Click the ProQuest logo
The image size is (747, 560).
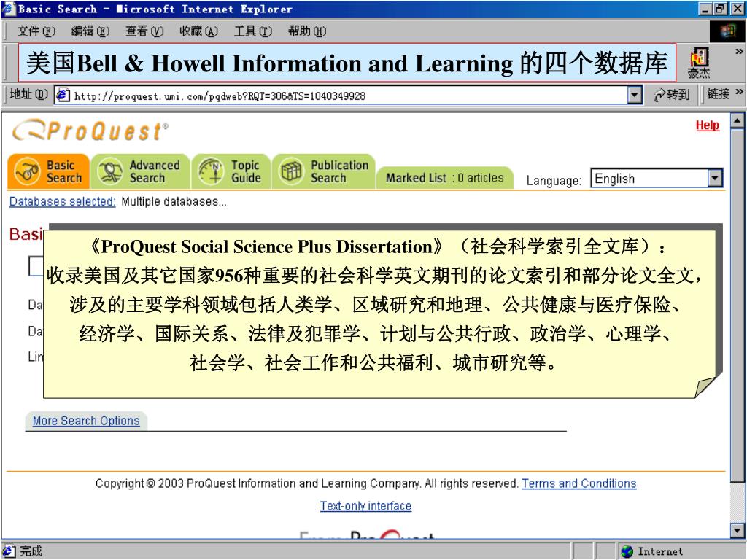point(90,131)
